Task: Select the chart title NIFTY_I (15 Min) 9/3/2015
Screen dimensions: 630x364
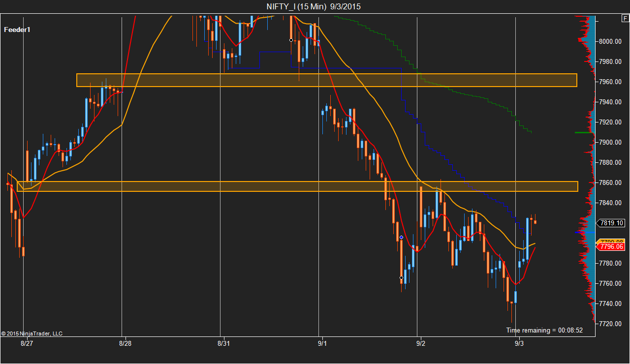Action: (314, 6)
